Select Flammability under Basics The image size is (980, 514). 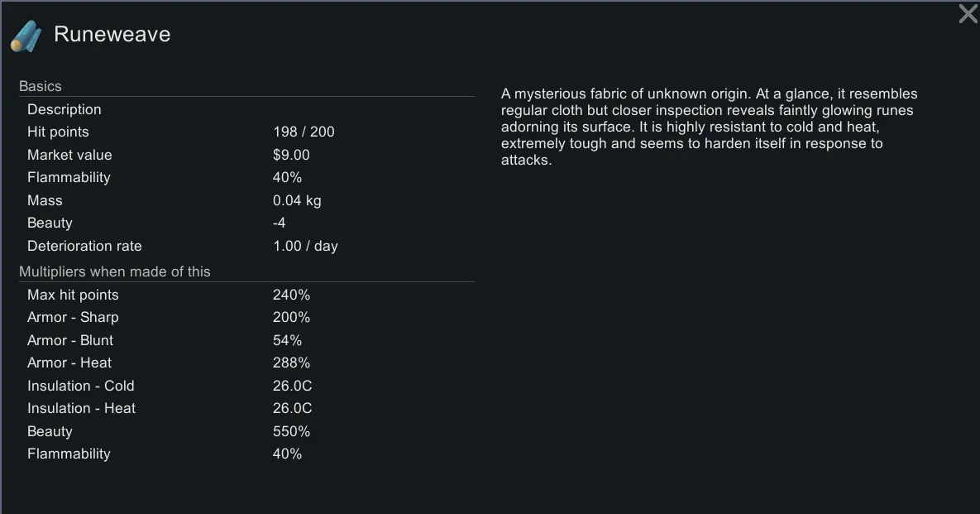click(69, 177)
